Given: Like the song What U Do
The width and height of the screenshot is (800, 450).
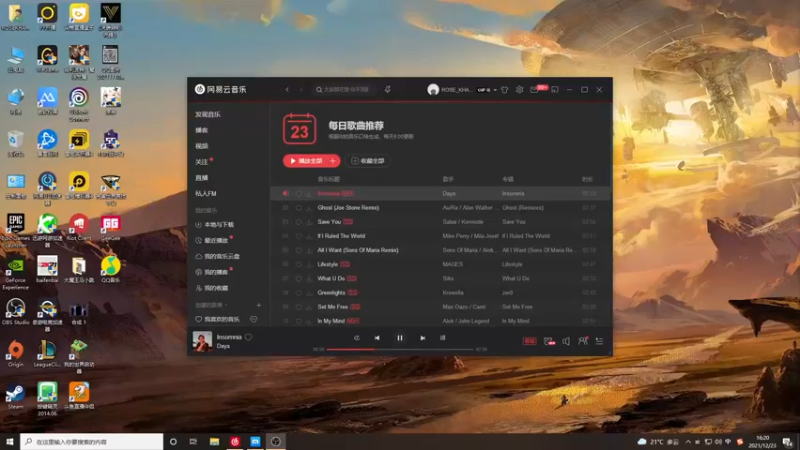Looking at the screenshot, I should [x=298, y=279].
